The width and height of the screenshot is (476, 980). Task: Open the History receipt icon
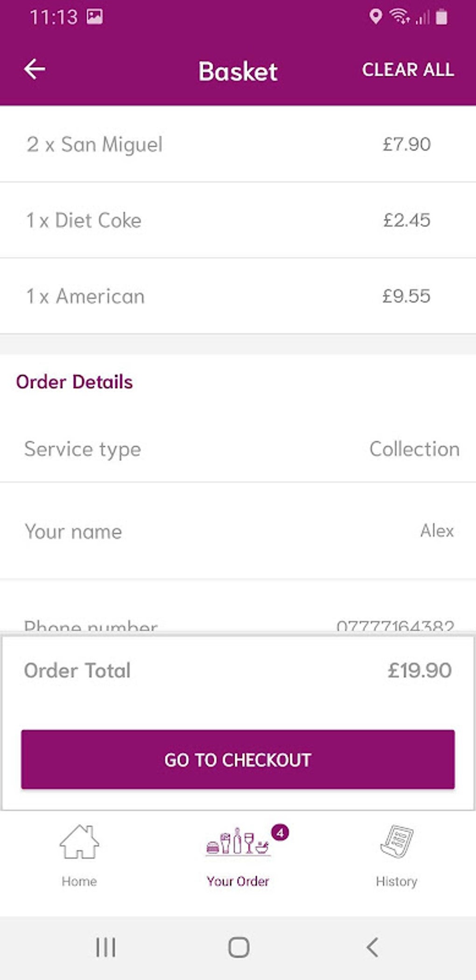click(x=397, y=842)
